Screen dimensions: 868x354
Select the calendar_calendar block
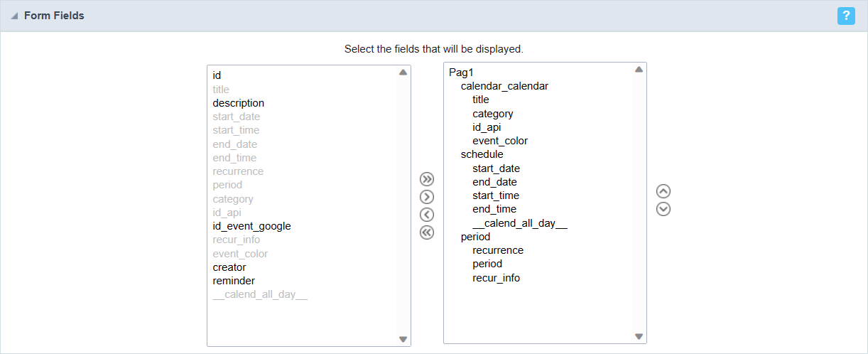pos(504,86)
